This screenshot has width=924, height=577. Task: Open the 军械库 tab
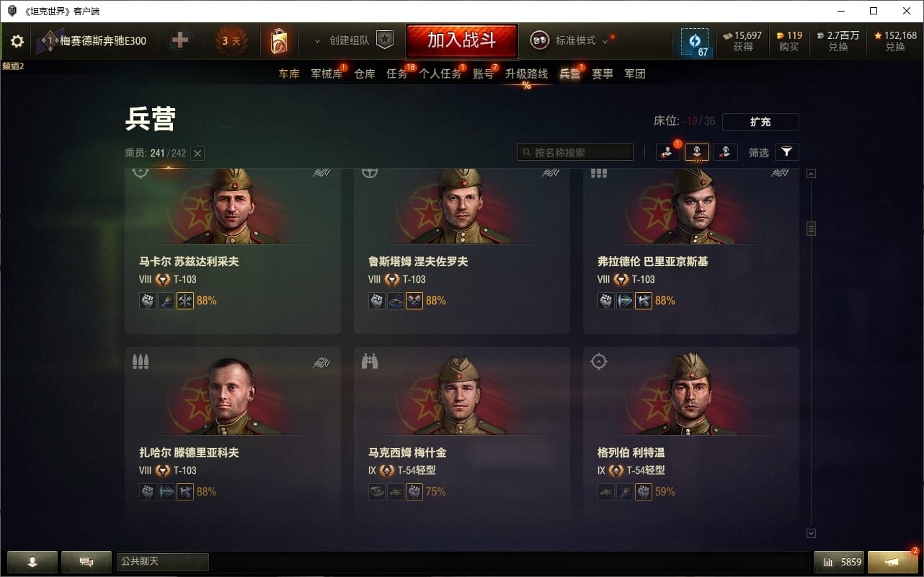point(327,74)
